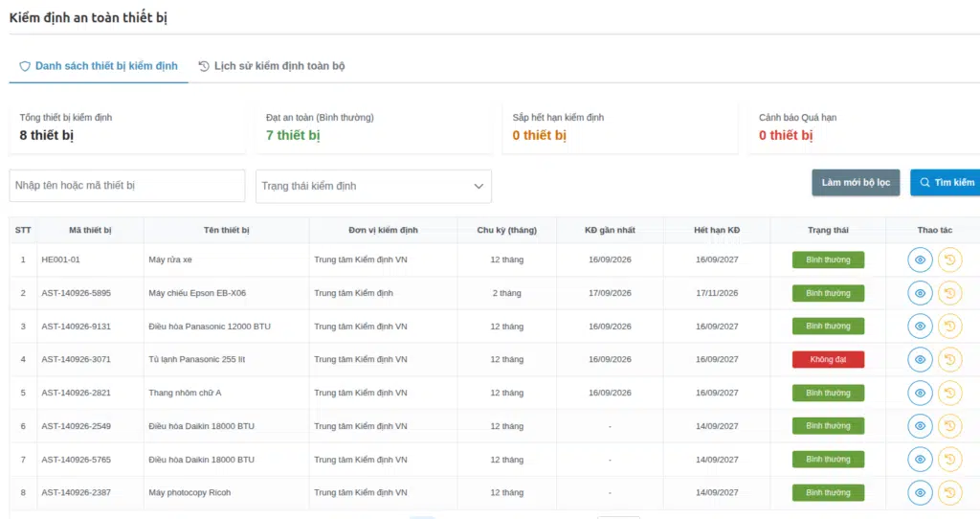Switch to Danh sách thiết bị kiểm định tab
980x519 pixels.
tap(99, 66)
